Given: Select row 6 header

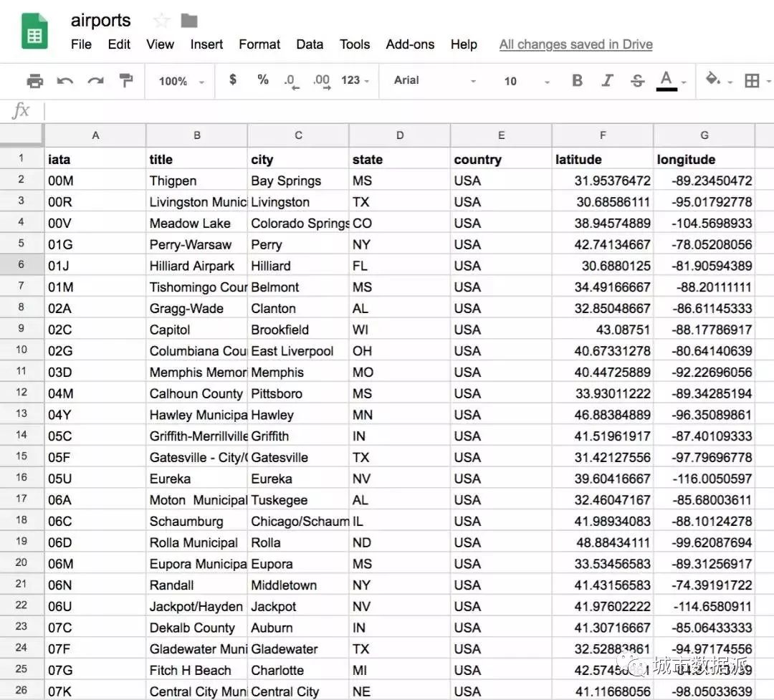Looking at the screenshot, I should [21, 264].
